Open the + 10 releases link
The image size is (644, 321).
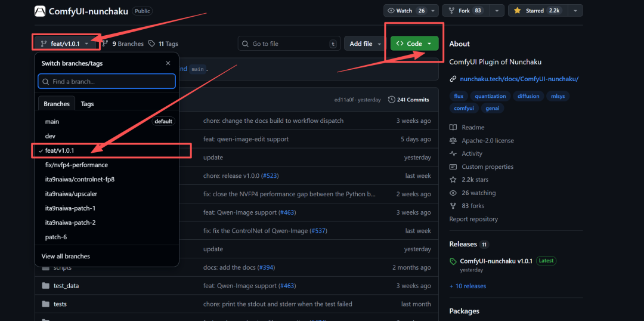click(x=467, y=286)
